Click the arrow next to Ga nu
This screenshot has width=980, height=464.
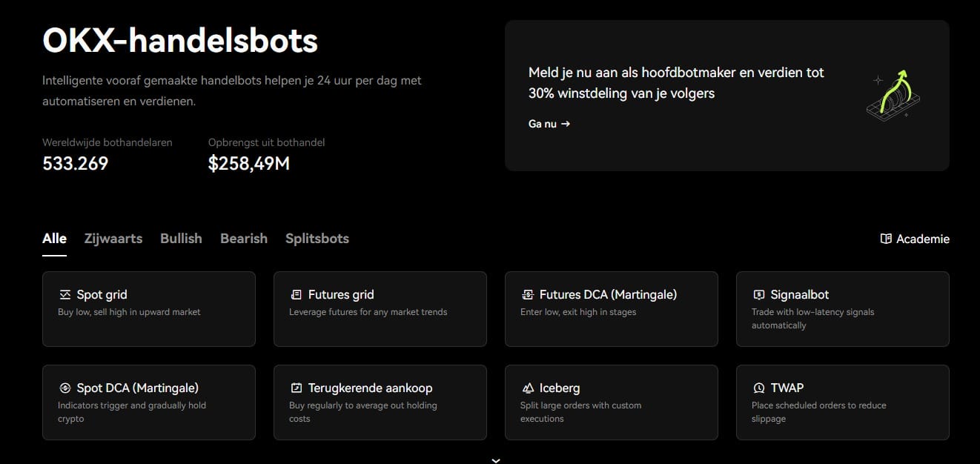[566, 124]
